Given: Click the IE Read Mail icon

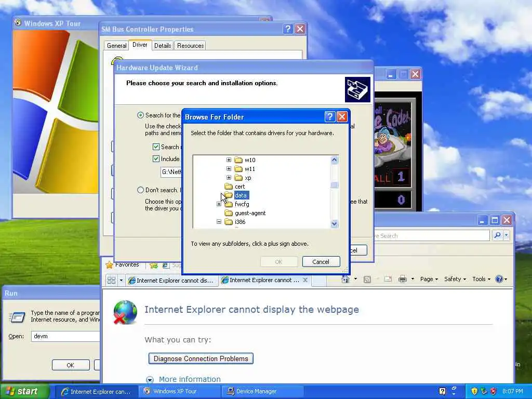Looking at the screenshot, I should [x=388, y=279].
